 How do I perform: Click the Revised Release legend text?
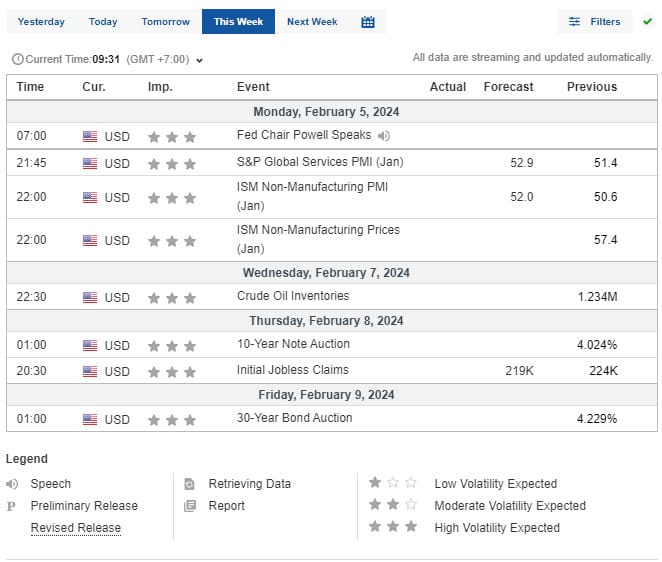pos(75,528)
